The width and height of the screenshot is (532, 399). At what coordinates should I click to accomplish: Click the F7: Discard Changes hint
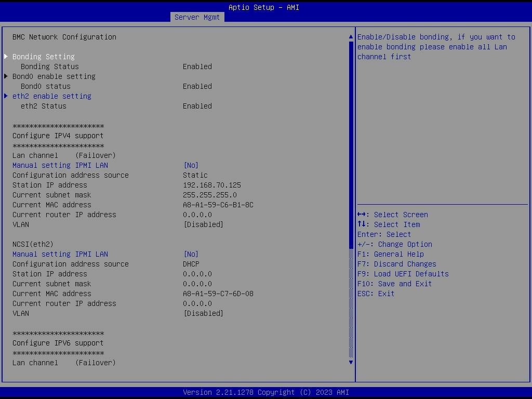click(396, 264)
